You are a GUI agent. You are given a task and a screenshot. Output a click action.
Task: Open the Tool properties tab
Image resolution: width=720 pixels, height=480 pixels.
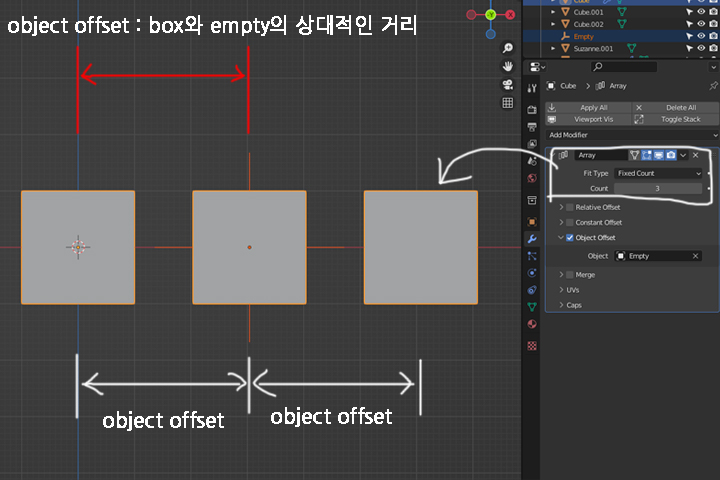[532, 88]
